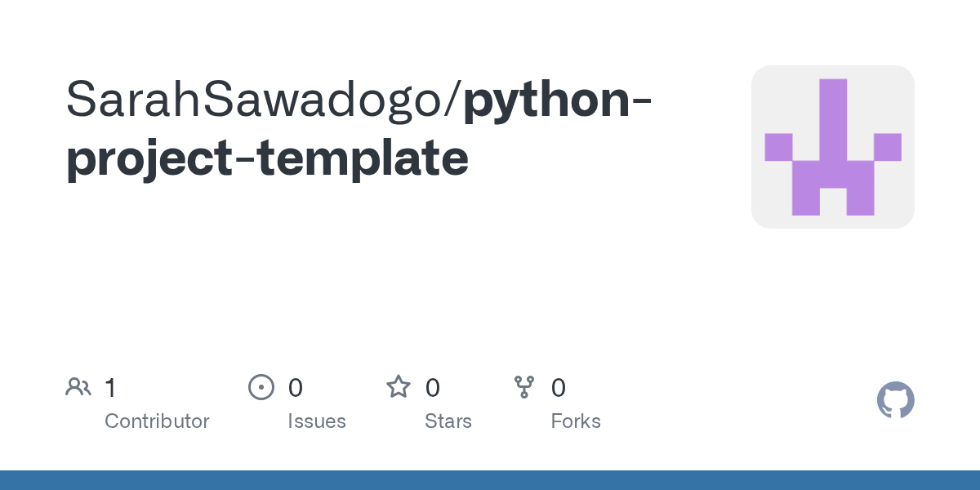Click the fork branch icon
This screenshot has height=490, width=980.
(523, 387)
